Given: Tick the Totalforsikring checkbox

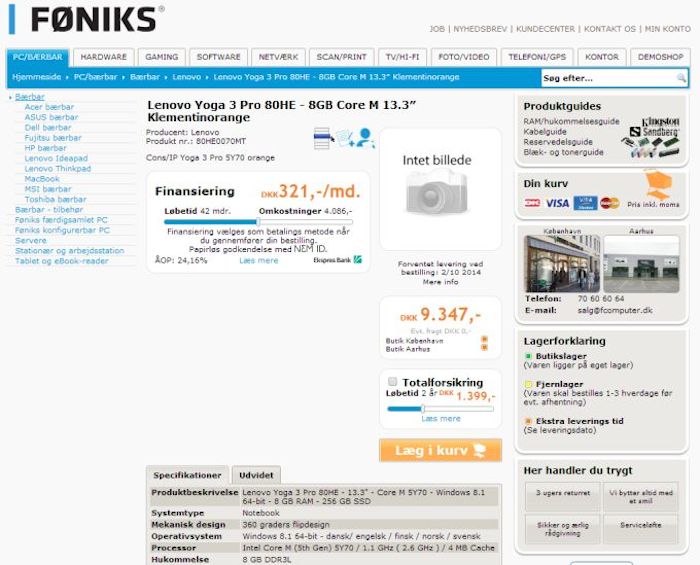Looking at the screenshot, I should click(x=392, y=382).
